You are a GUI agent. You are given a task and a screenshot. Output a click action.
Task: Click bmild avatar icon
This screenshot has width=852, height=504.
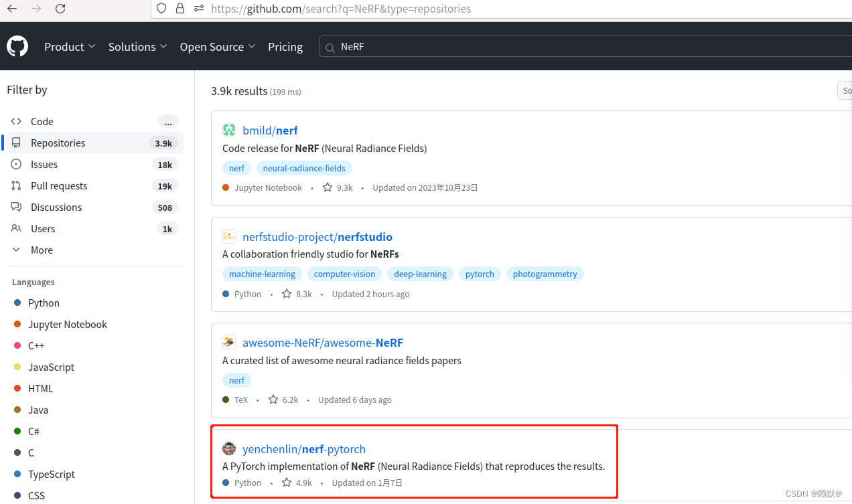point(229,130)
